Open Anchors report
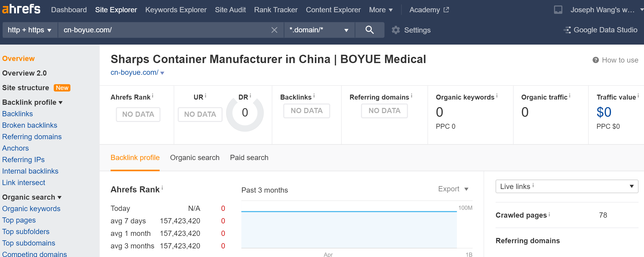Viewport: 644px width, 257px height. point(15,148)
